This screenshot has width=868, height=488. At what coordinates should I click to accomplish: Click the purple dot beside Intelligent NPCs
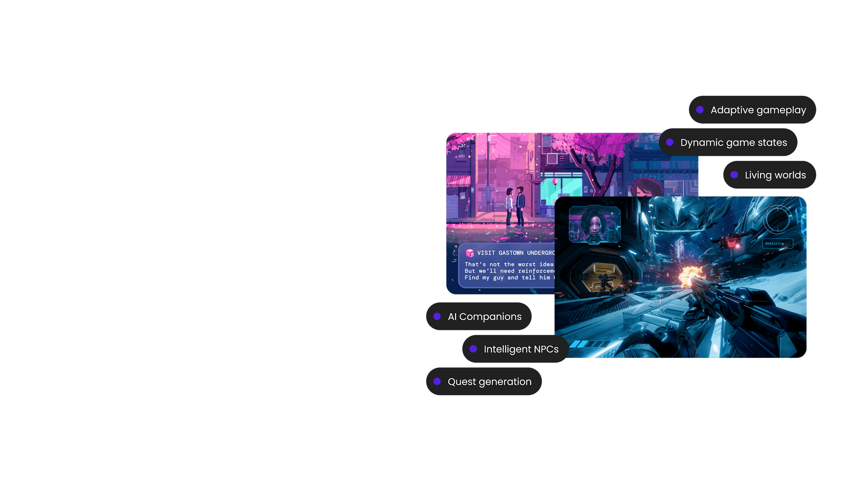474,349
